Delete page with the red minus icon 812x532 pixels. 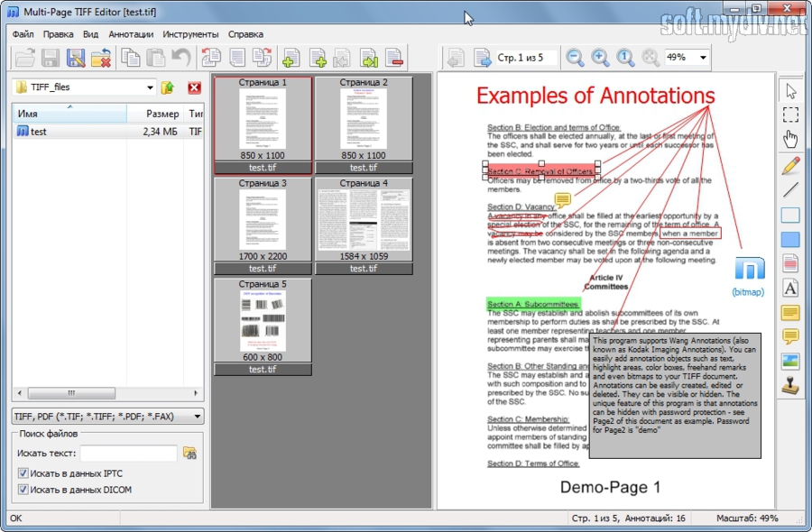coord(394,58)
